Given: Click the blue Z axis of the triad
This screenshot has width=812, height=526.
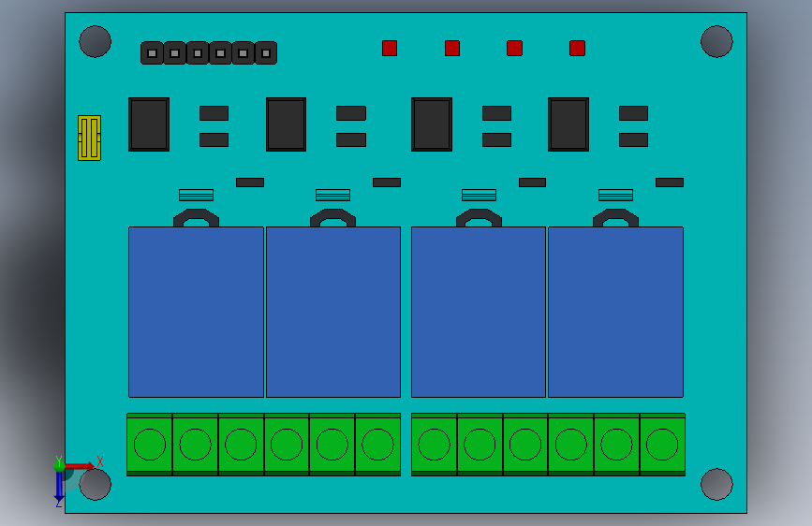Looking at the screenshot, I should [x=59, y=486].
